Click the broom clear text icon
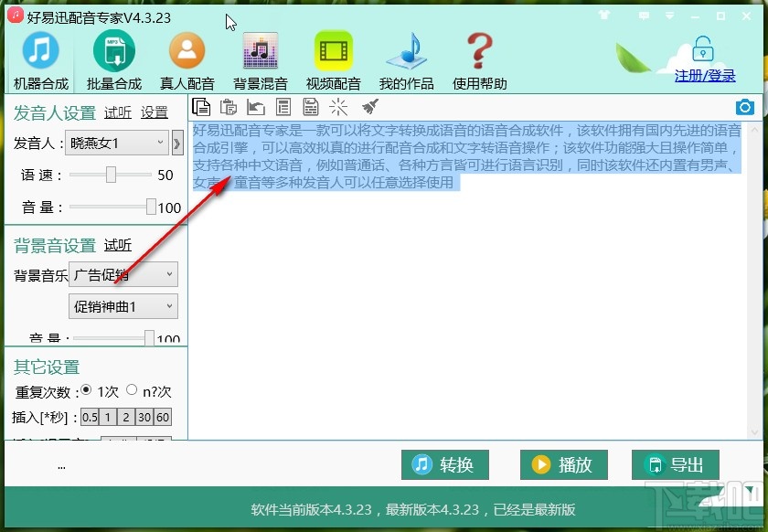The height and width of the screenshot is (532, 768). coord(370,106)
